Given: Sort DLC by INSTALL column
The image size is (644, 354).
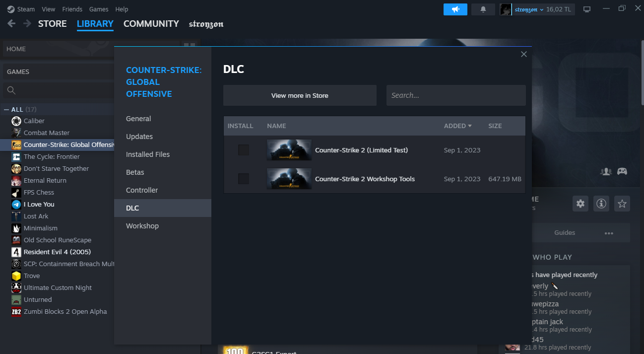Looking at the screenshot, I should click(240, 126).
